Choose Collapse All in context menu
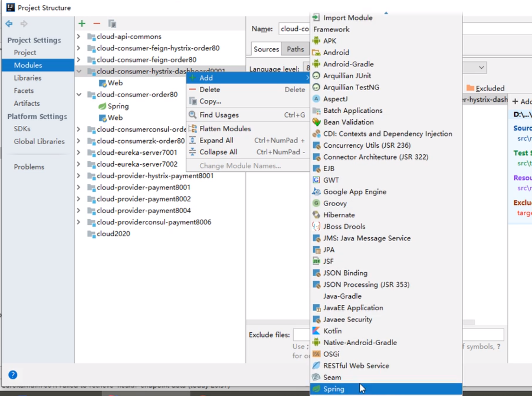This screenshot has height=396, width=532. click(248, 152)
